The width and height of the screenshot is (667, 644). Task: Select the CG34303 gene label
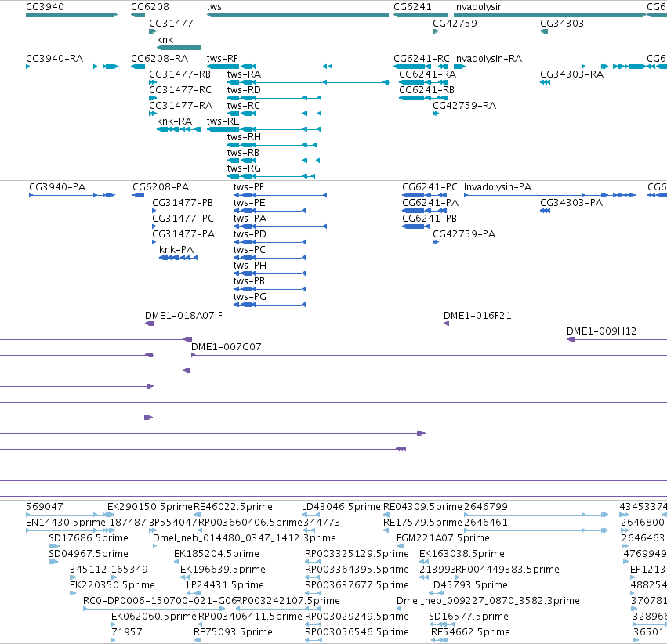(x=562, y=24)
